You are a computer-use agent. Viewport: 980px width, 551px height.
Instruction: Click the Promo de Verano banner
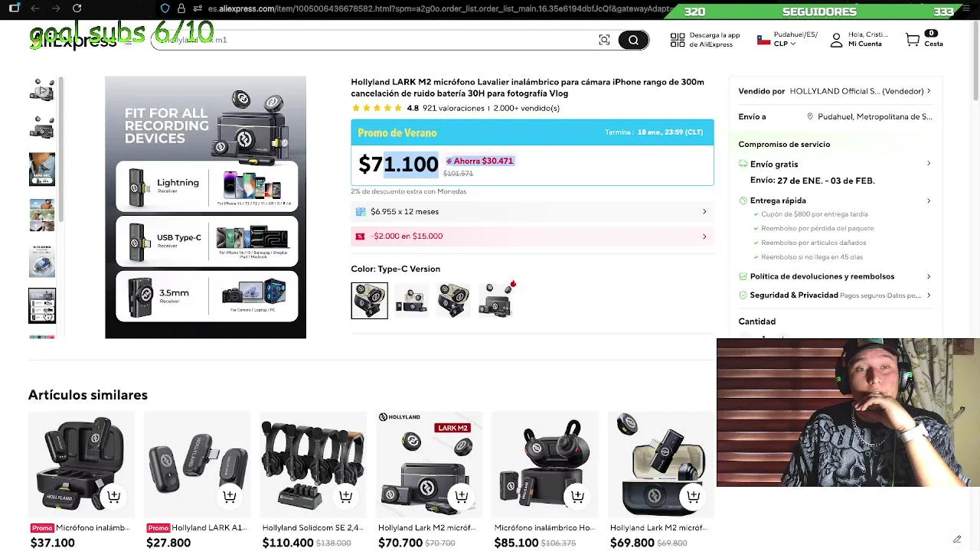point(532,132)
